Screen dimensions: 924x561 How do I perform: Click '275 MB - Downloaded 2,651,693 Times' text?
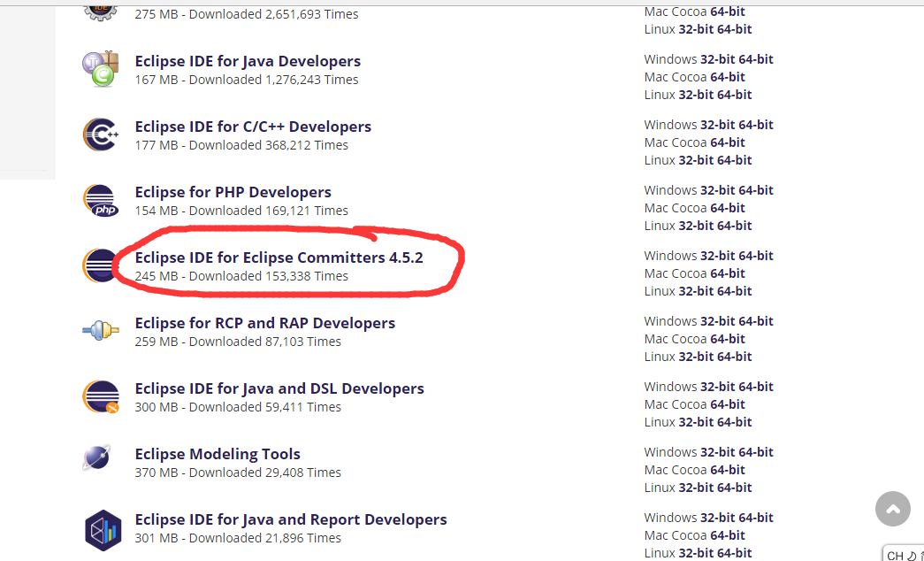[x=247, y=14]
